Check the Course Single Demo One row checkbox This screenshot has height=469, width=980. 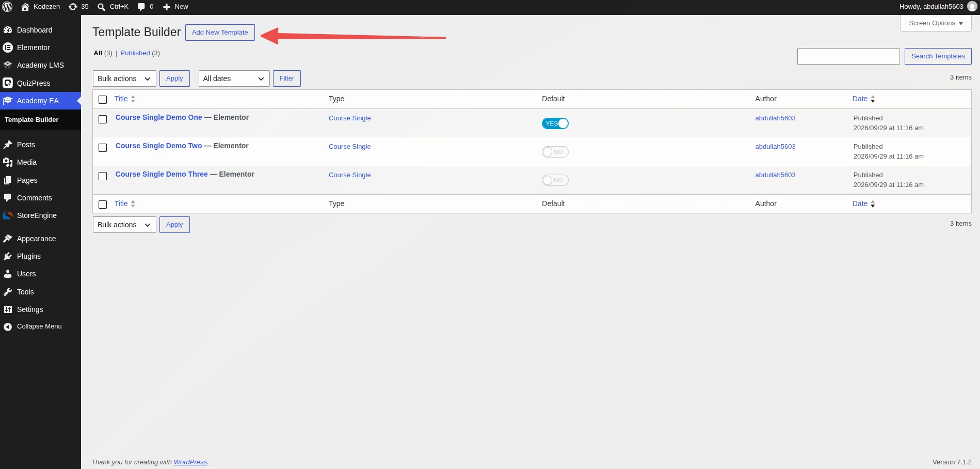103,119
